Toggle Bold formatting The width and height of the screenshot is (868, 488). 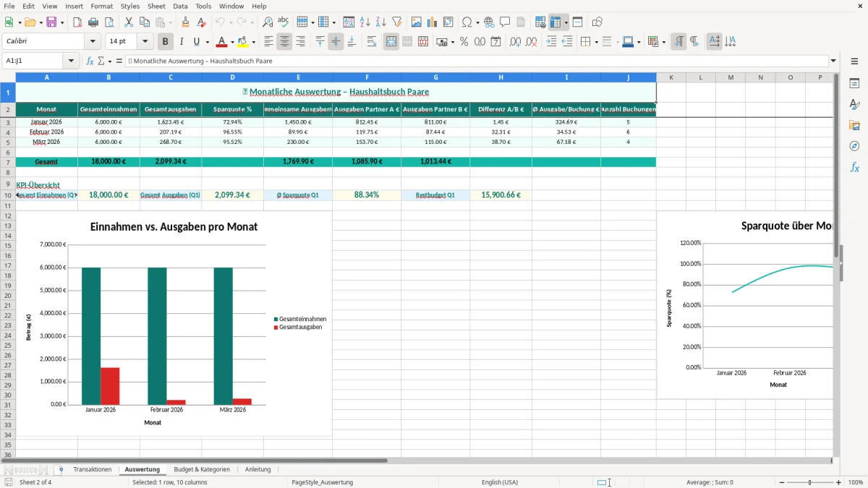coord(166,42)
